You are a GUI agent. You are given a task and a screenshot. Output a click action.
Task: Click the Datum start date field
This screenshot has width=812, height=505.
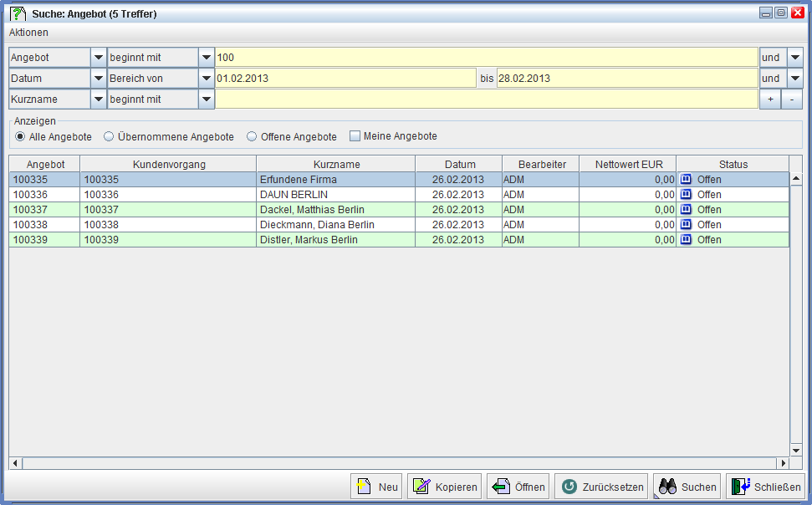coord(345,79)
